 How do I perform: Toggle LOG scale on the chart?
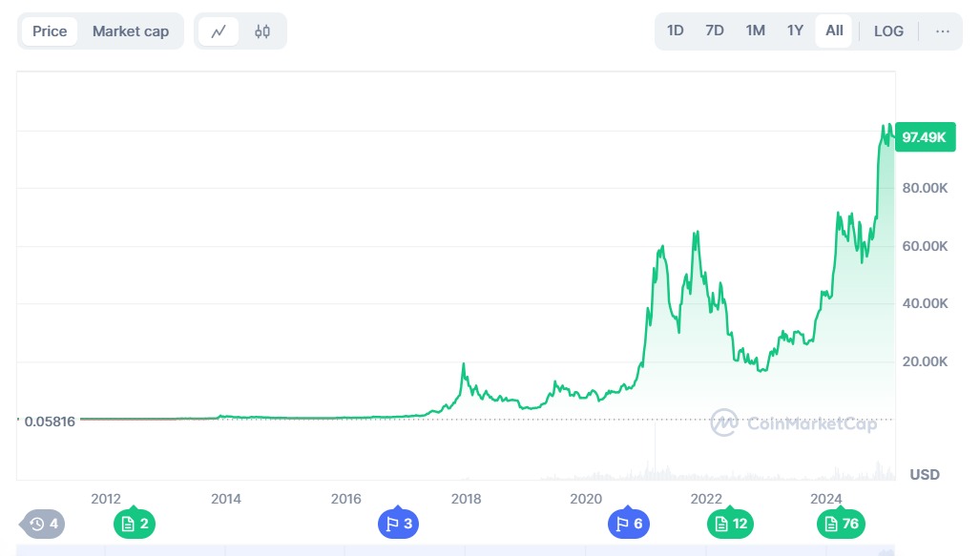pos(888,31)
